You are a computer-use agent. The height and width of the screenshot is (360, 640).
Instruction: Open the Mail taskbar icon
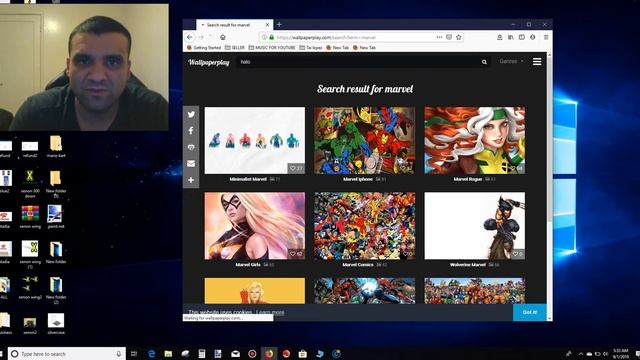point(236,354)
